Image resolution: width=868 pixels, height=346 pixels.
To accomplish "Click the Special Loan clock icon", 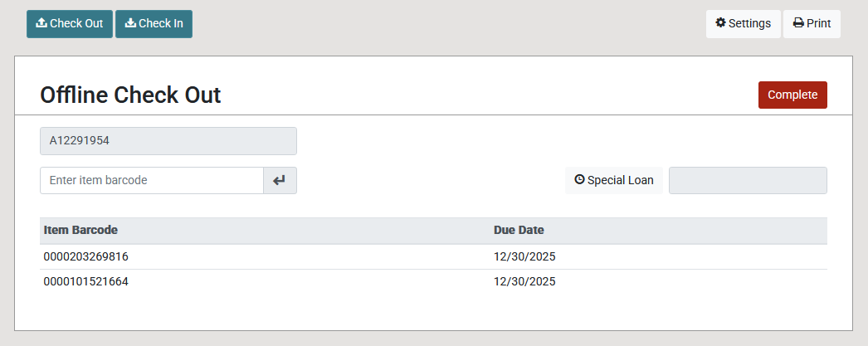I will (x=579, y=179).
